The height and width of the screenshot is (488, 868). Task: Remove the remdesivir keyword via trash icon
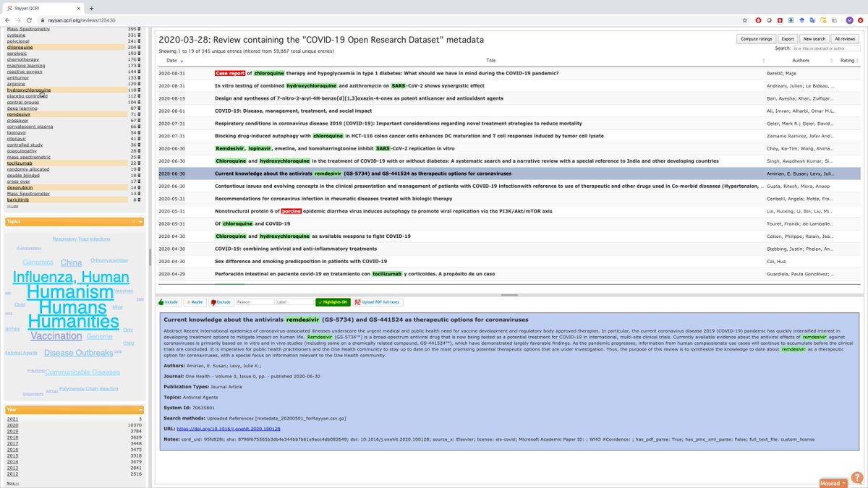coord(139,114)
